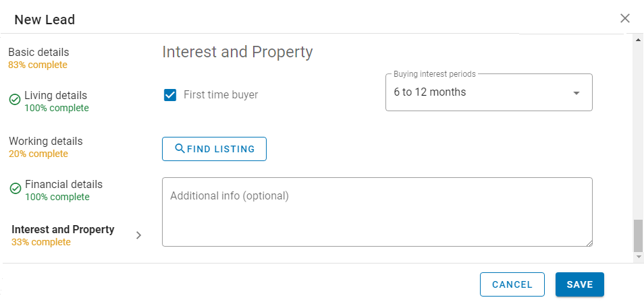
Task: Click the scrollbar up arrow
Action: pos(638,40)
